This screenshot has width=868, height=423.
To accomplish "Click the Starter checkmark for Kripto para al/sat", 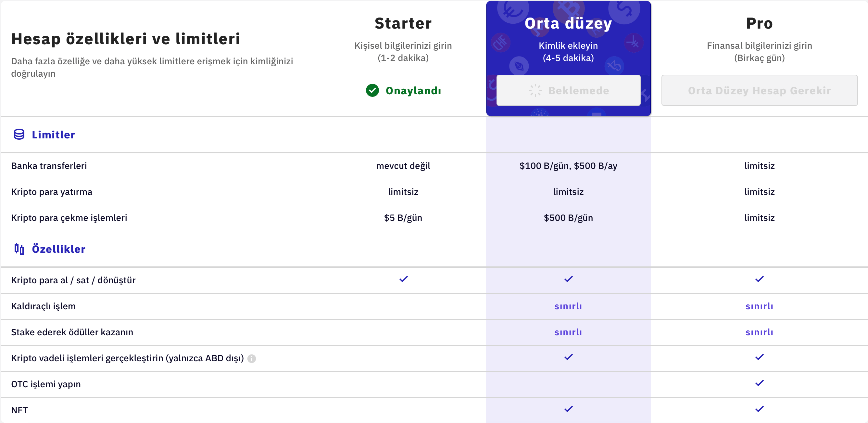I will tap(403, 279).
